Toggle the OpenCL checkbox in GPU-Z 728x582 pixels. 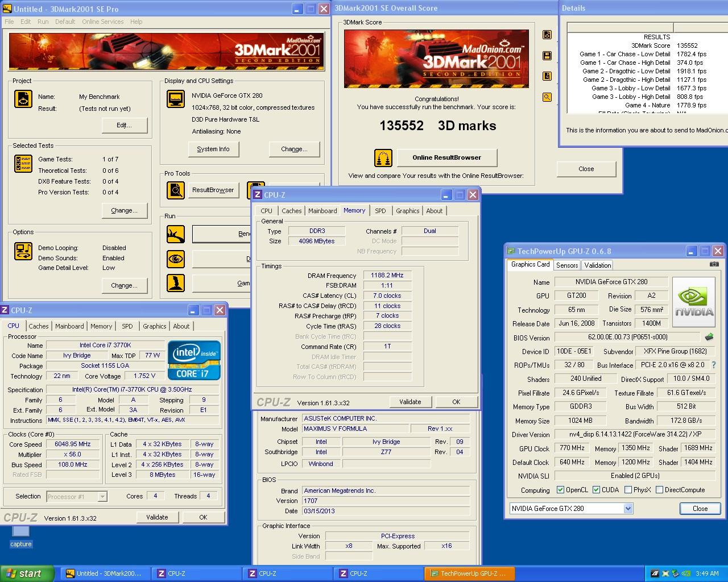[x=561, y=490]
